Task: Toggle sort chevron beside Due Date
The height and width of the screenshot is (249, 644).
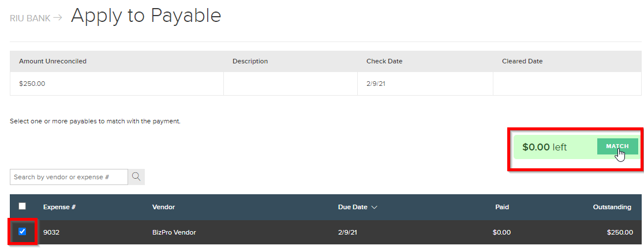Action: pos(374,207)
